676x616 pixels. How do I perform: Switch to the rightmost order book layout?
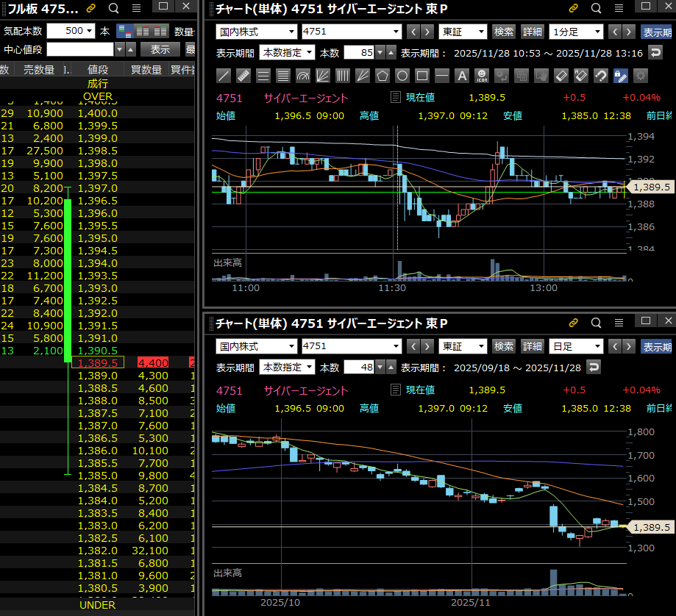[161, 32]
